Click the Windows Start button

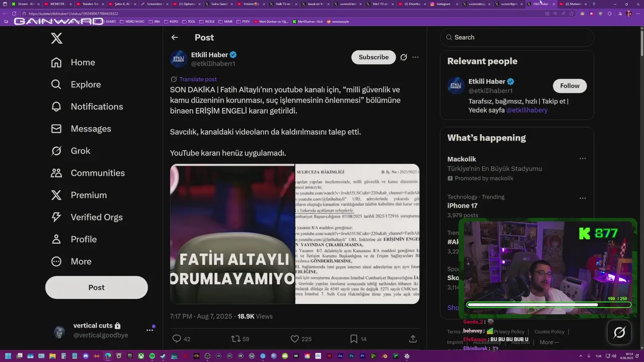(x=8, y=356)
